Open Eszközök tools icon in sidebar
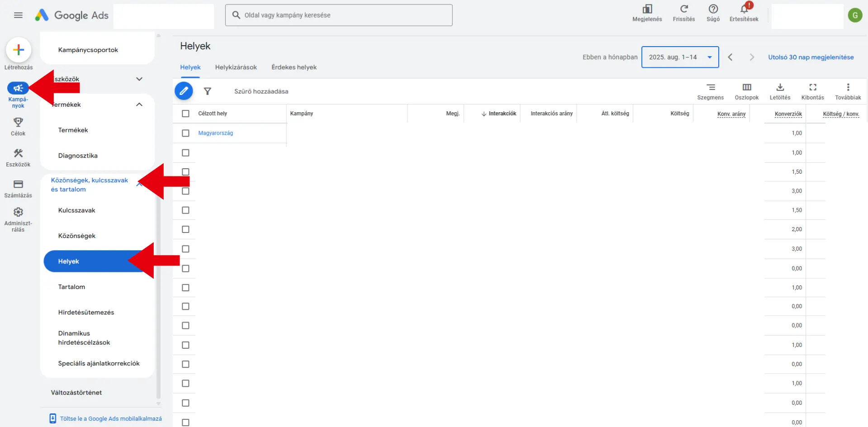 coord(18,154)
